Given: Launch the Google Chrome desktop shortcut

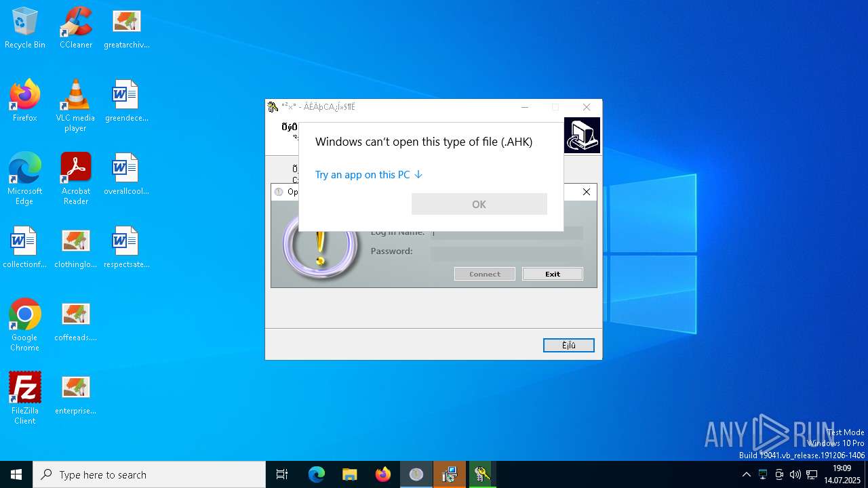Looking at the screenshot, I should point(25,326).
